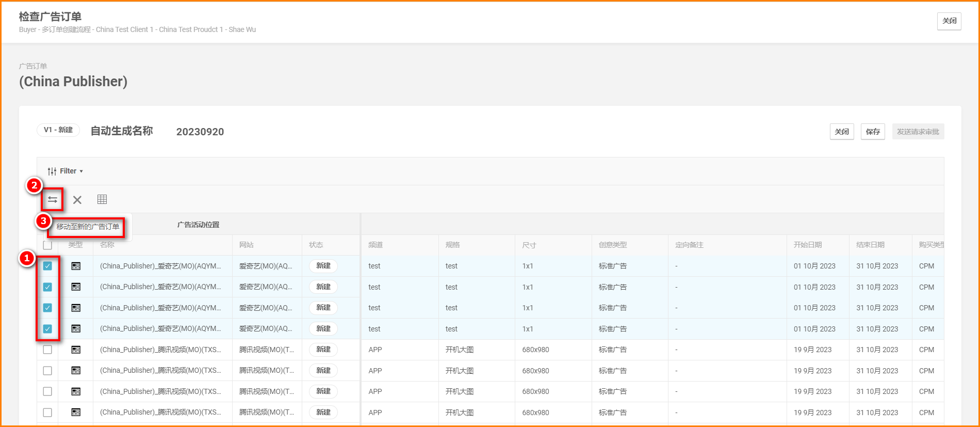
Task: Click 680x980 size cell in first 腾讯视频 row
Action: pyautogui.click(x=535, y=350)
